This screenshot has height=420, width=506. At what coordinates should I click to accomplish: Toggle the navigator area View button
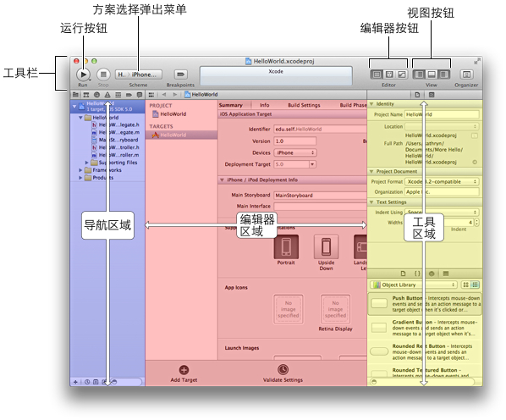click(419, 75)
